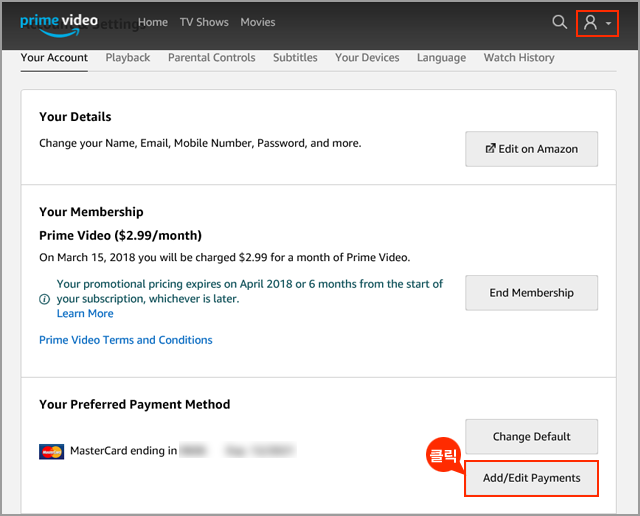Switch to the Language tab
Screen dimensions: 640x516
tap(441, 58)
